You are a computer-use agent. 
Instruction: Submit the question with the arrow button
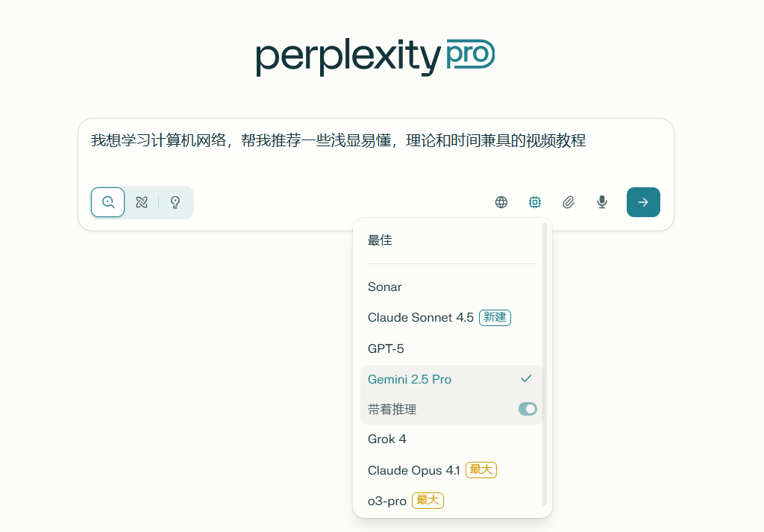[643, 201]
